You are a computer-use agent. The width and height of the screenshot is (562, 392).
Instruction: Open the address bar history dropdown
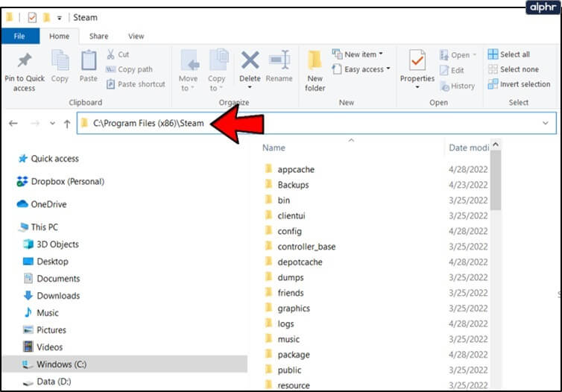(545, 123)
